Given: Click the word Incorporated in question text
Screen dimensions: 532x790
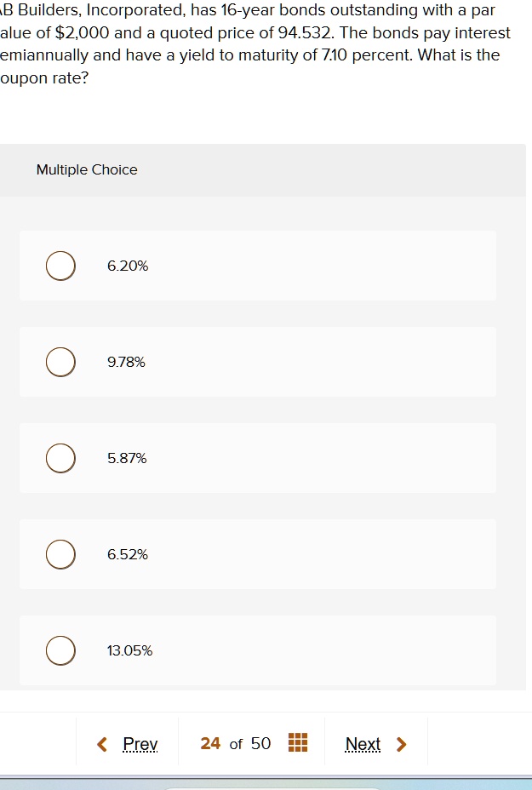Looking at the screenshot, I should coord(136,10).
